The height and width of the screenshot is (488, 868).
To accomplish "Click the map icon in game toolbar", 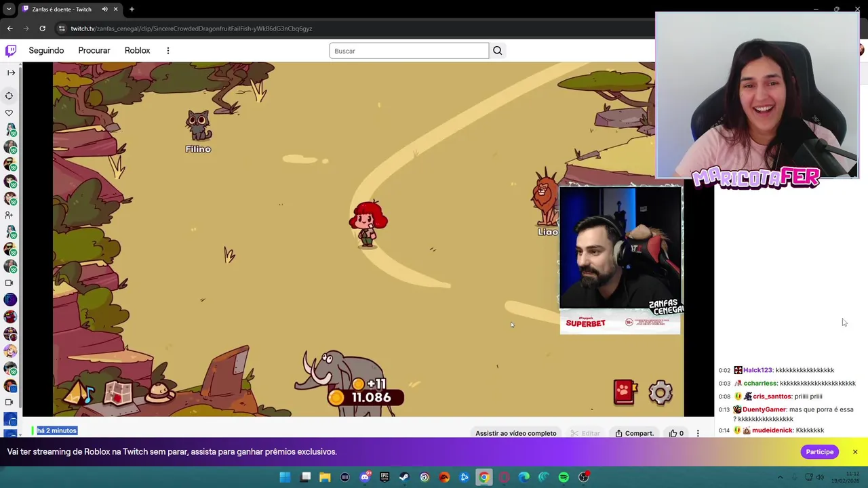I will tap(118, 392).
